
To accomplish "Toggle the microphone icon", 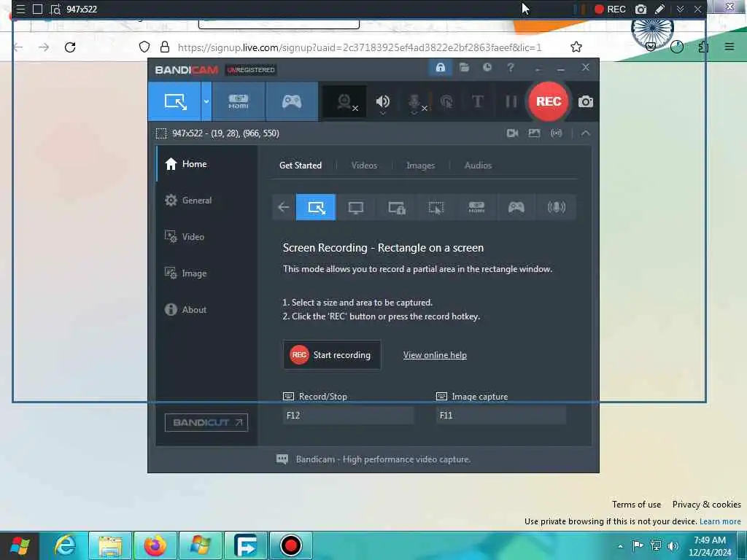I will pyautogui.click(x=415, y=101).
